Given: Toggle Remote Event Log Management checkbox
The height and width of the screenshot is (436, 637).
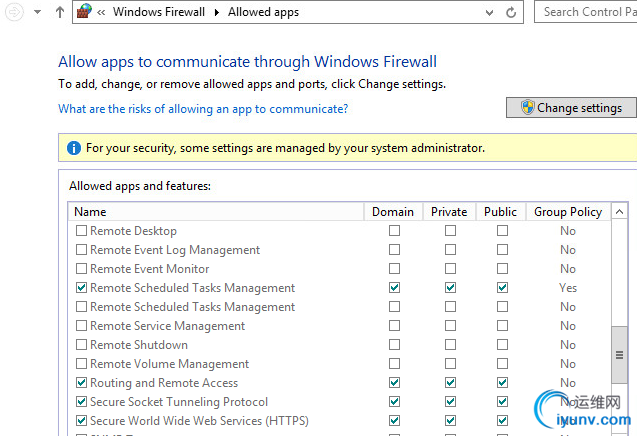Looking at the screenshot, I should tap(81, 249).
